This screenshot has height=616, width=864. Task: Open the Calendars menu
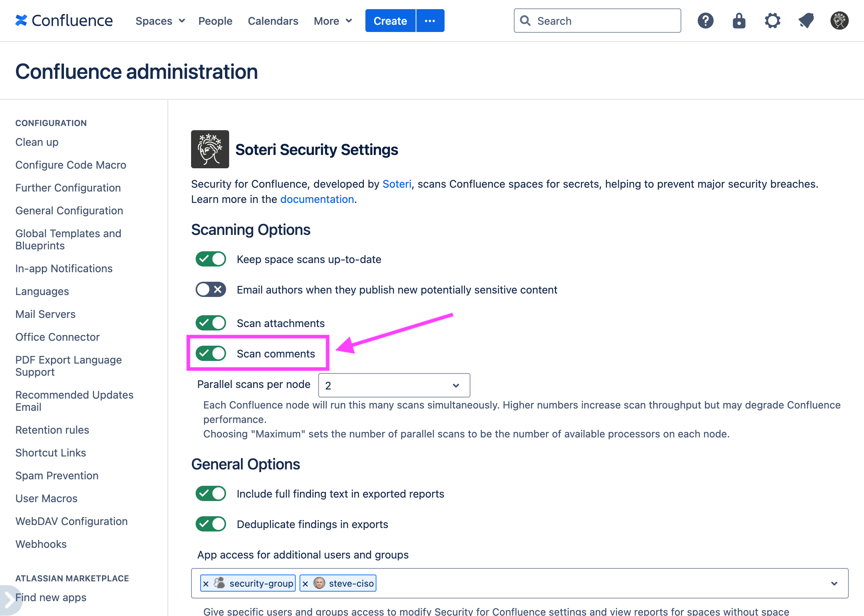click(273, 21)
